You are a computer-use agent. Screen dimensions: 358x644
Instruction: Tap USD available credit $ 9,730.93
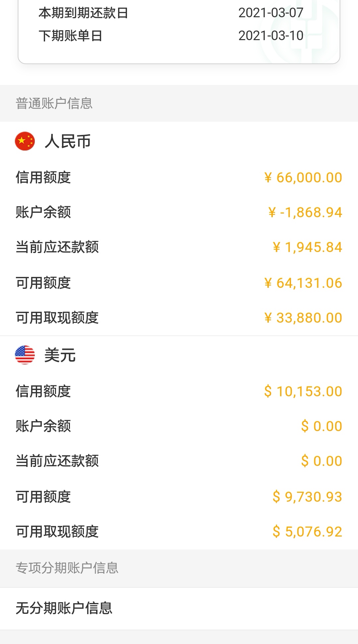point(307,497)
